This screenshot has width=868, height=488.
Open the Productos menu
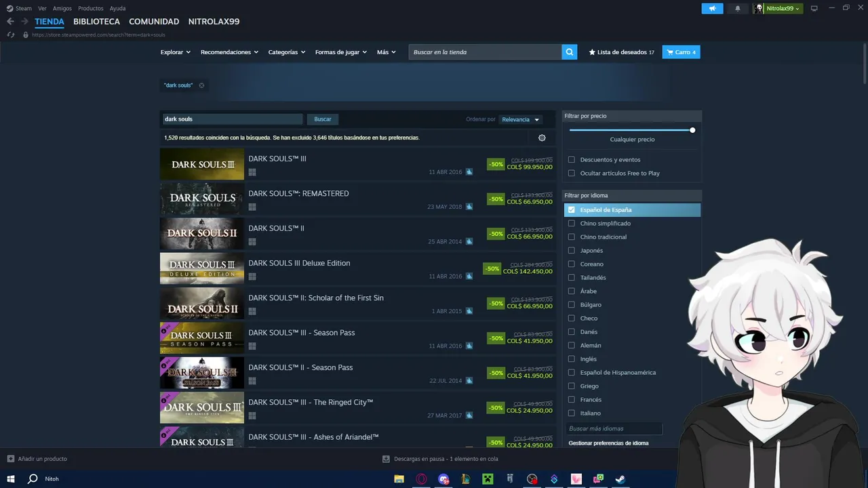click(91, 8)
